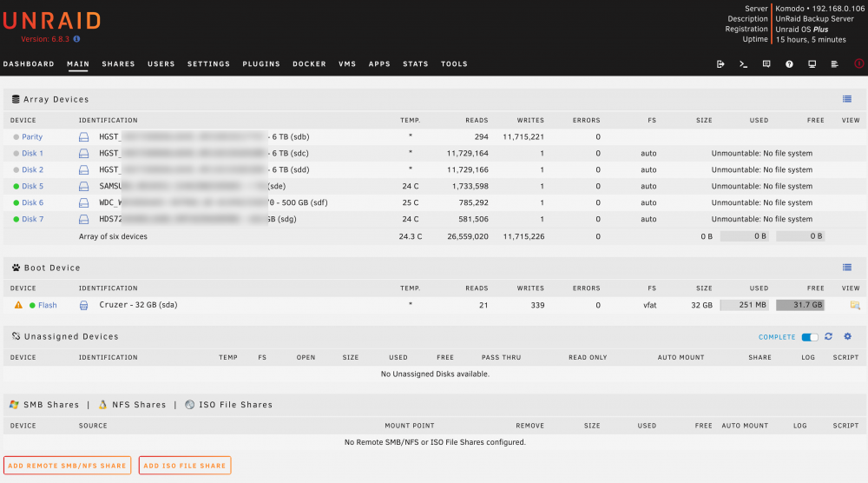Screen dimensions: 868x483
Task: Browse Flash with the folder view icon
Action: click(x=855, y=305)
